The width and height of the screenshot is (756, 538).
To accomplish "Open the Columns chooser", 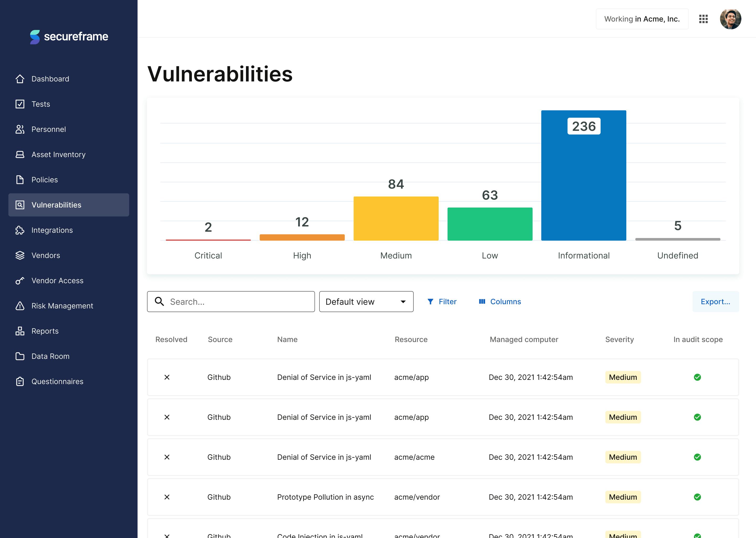I will pos(500,302).
